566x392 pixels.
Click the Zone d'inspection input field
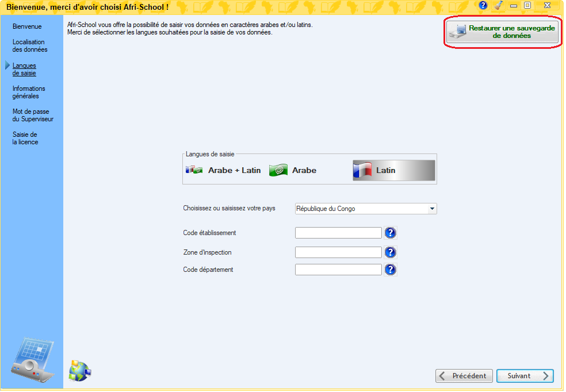point(338,252)
